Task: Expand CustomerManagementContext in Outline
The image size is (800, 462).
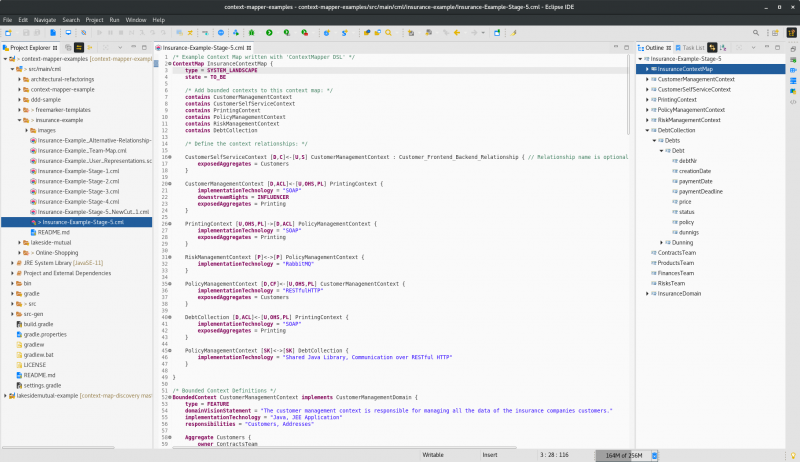Action: tap(647, 80)
